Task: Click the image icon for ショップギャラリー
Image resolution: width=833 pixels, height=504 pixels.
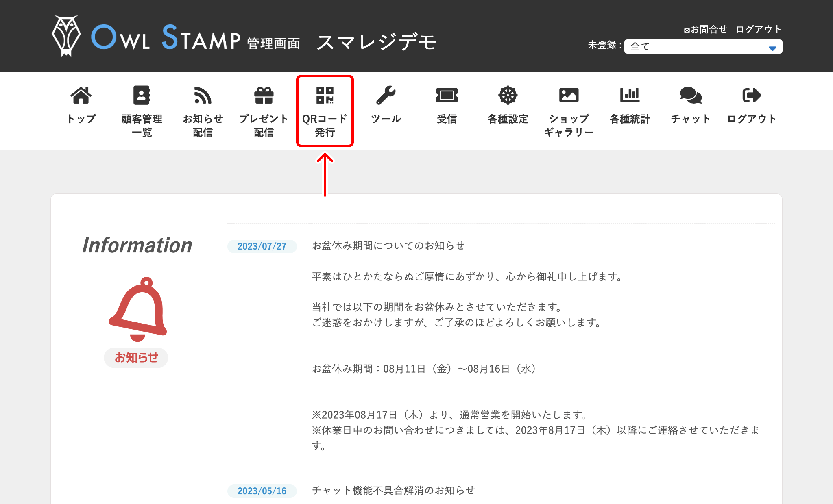Action: tap(569, 96)
